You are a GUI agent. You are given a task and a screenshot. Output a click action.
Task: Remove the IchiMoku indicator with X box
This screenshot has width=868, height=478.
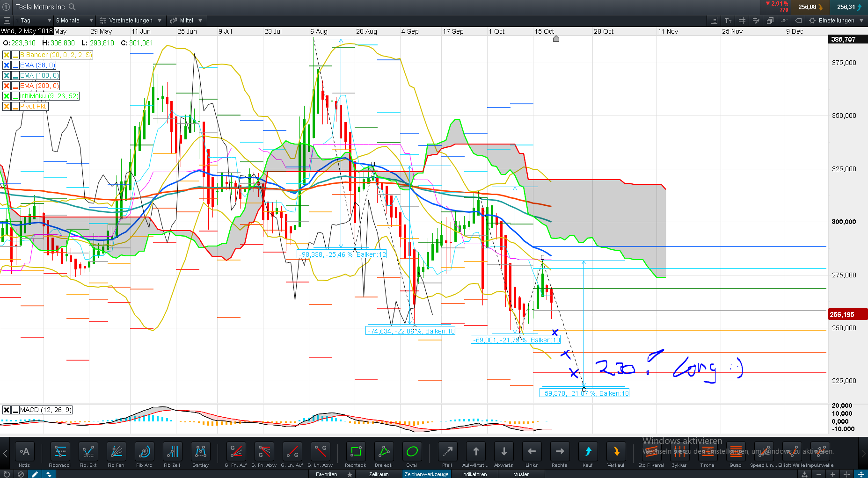click(x=7, y=96)
